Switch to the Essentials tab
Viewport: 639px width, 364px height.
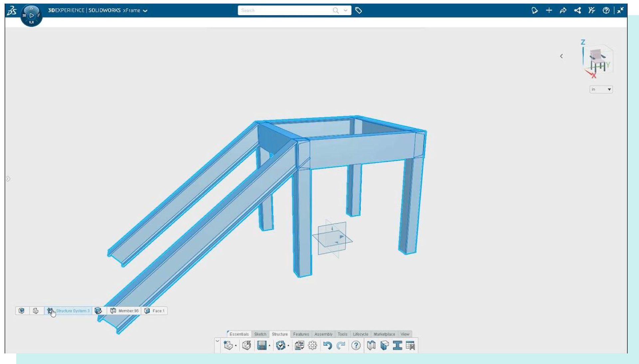(x=239, y=334)
